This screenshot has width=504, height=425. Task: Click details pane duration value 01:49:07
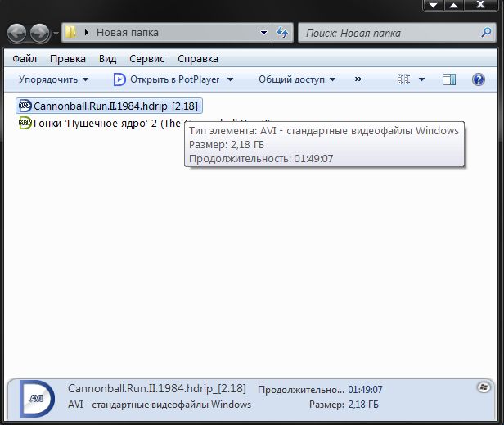click(365, 390)
